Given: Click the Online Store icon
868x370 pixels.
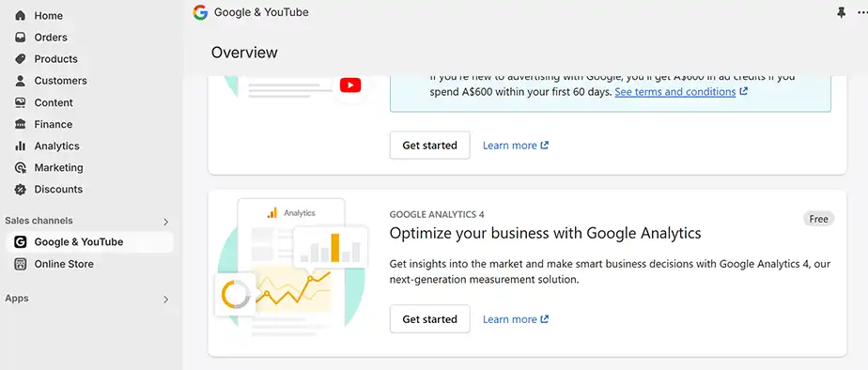Looking at the screenshot, I should click(21, 264).
